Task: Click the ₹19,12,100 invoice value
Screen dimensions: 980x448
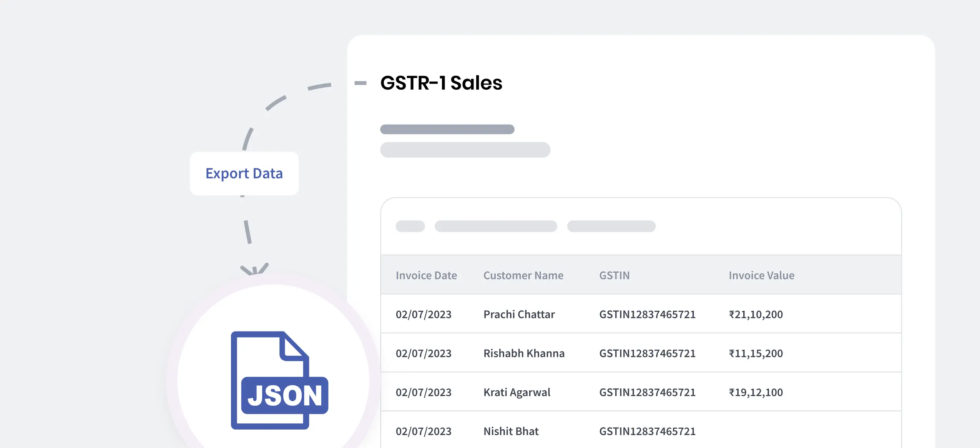Action: coord(756,392)
